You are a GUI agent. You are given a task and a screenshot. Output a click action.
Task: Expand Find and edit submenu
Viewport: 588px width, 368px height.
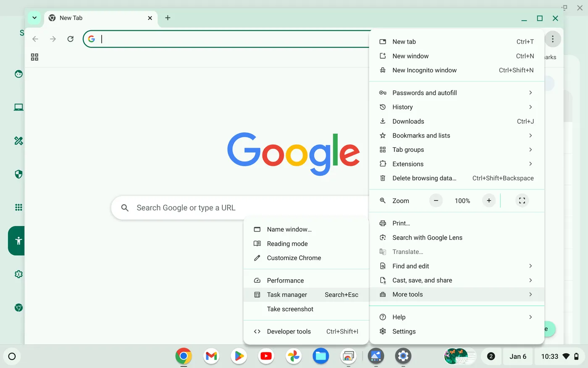(457, 266)
